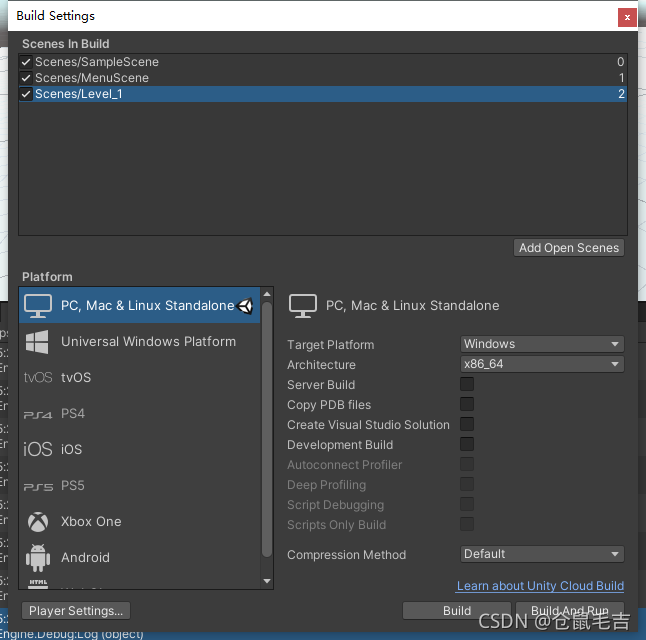Screen dimensions: 646x640
Task: Toggle the Scripts Only Build checkbox
Action: 467,524
